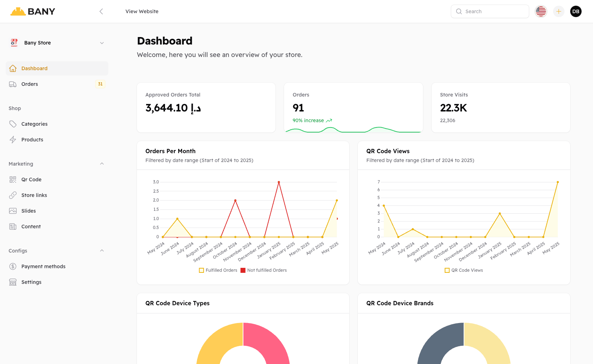Open DB user avatar menu
Screen dimensions: 593x364
tap(576, 11)
